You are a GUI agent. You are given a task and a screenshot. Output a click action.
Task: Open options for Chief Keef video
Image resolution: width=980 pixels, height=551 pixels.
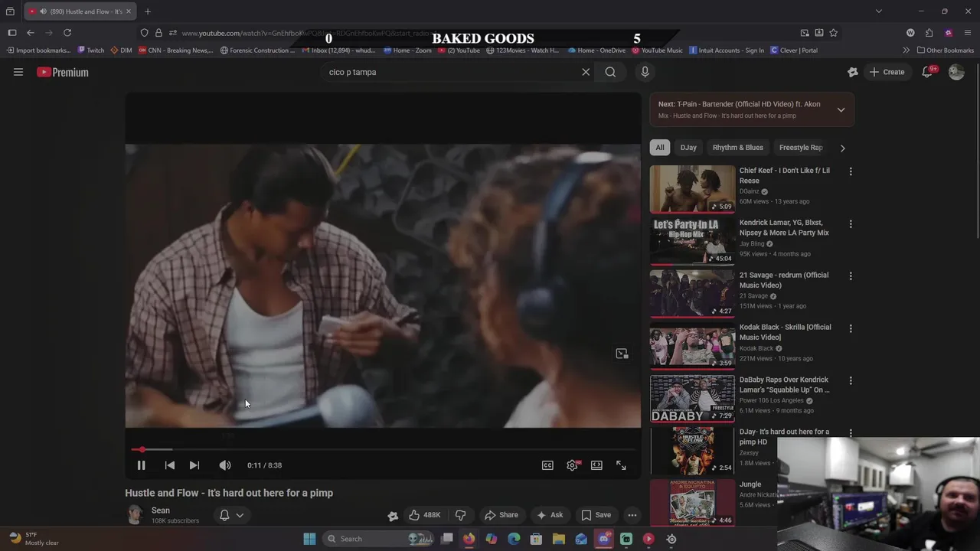(850, 171)
